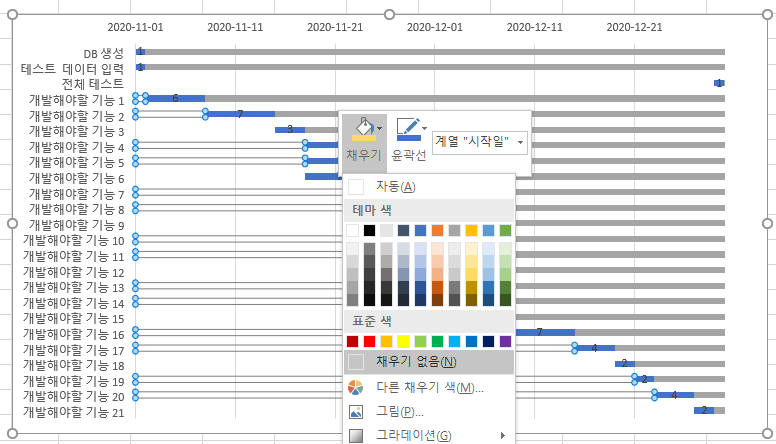Click the 2020-12-01 axis date label
This screenshot has width=776, height=444.
pyautogui.click(x=435, y=27)
